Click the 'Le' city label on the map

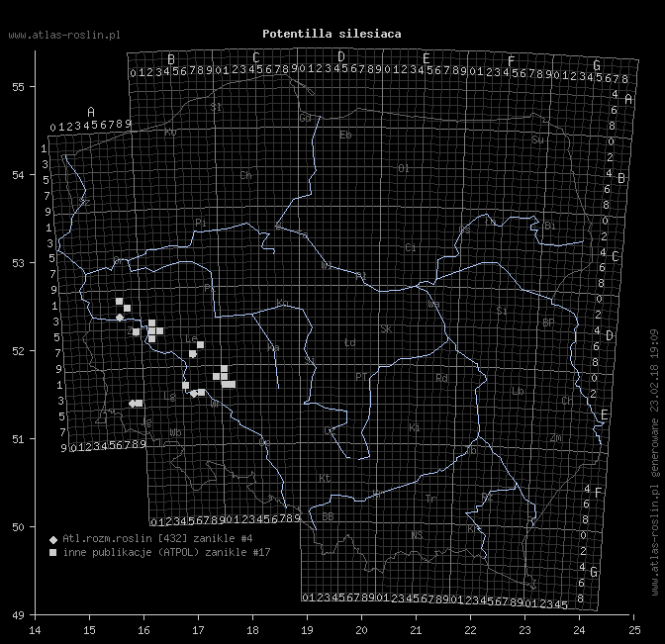191,338
